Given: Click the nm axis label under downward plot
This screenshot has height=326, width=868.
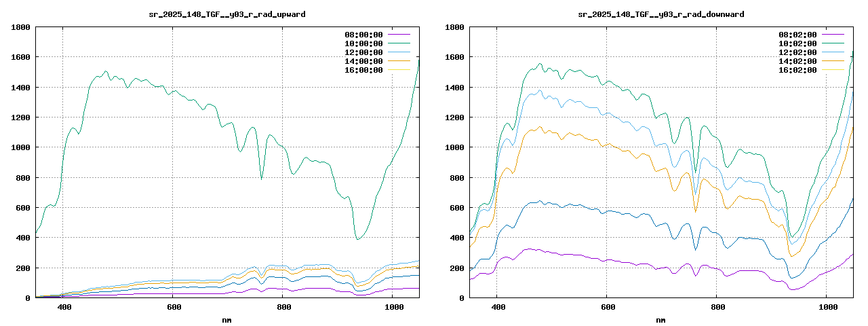Looking at the screenshot, I should coord(660,321).
